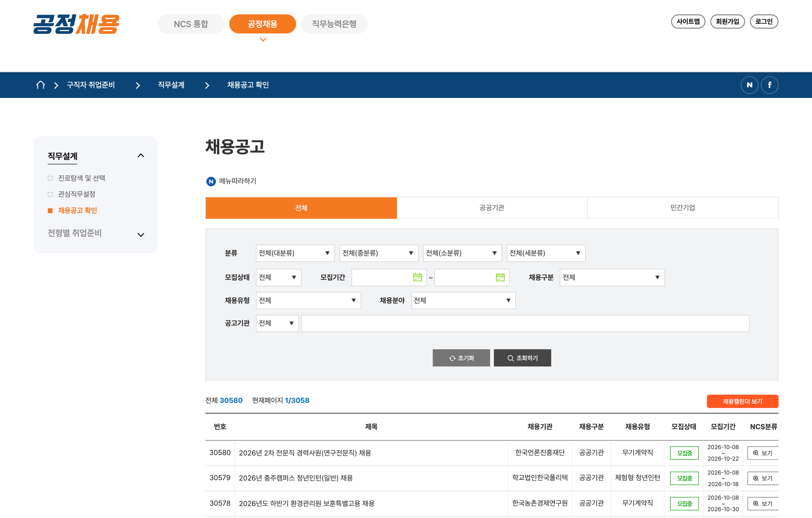Click the home icon in breadcrumb bar

point(41,85)
